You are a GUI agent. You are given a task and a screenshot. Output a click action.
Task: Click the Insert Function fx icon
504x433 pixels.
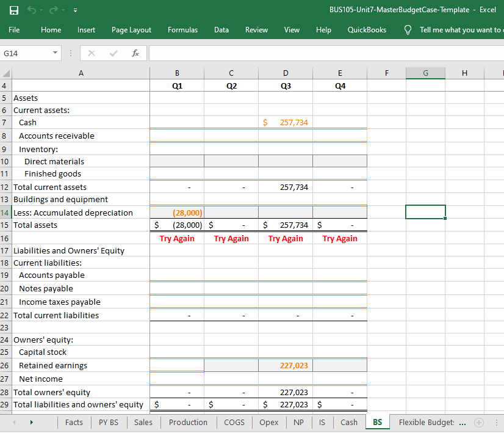point(135,53)
